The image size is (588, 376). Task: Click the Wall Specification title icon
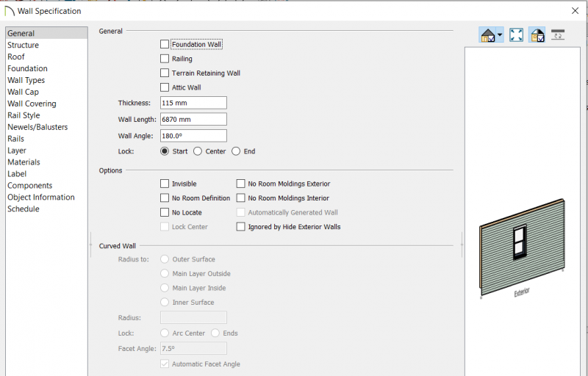pyautogui.click(x=9, y=11)
